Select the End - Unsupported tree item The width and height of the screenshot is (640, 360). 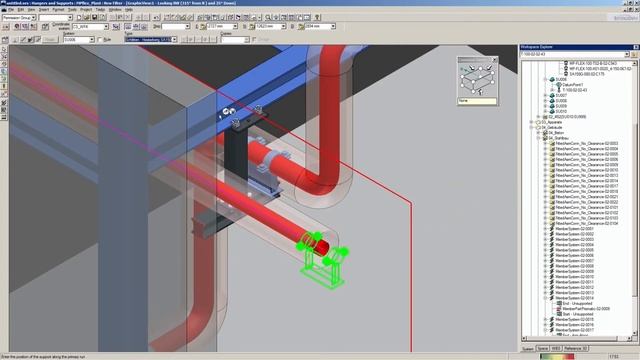(x=577, y=304)
